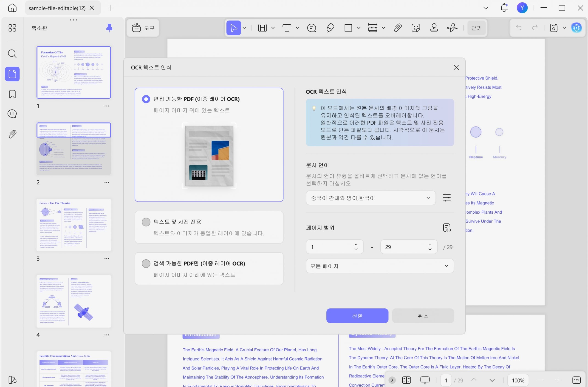Open the bookmarks sidebar panel
588x387 pixels.
12,94
